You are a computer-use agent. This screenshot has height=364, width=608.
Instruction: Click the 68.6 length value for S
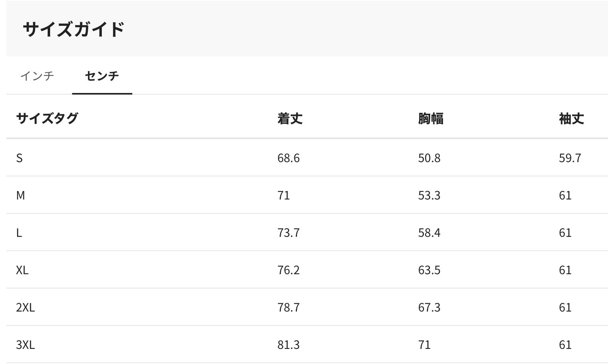288,158
